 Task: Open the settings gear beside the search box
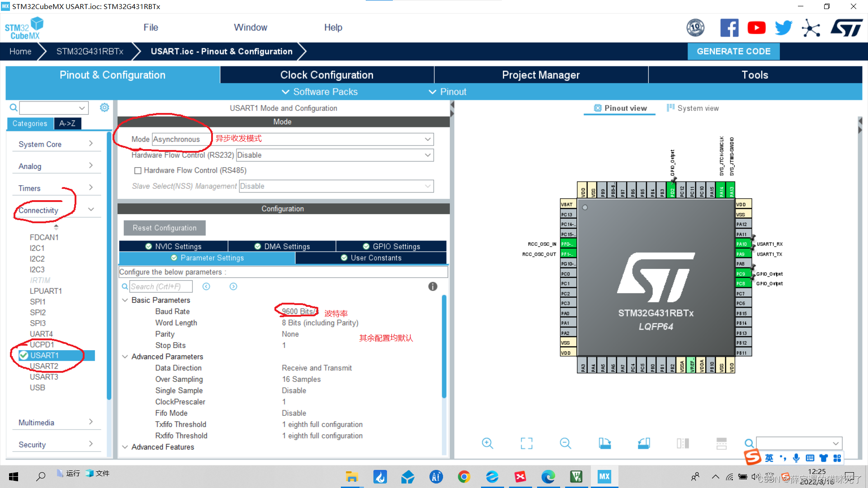(104, 108)
